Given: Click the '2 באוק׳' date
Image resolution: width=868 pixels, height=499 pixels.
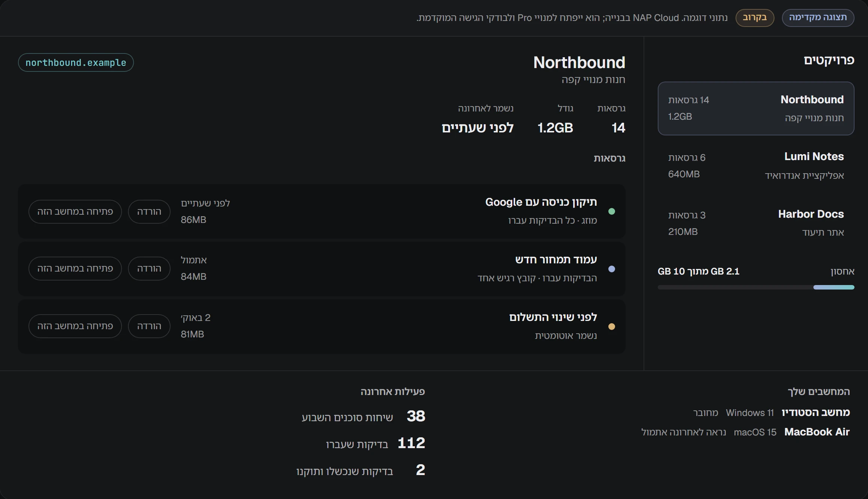Looking at the screenshot, I should click(196, 318).
